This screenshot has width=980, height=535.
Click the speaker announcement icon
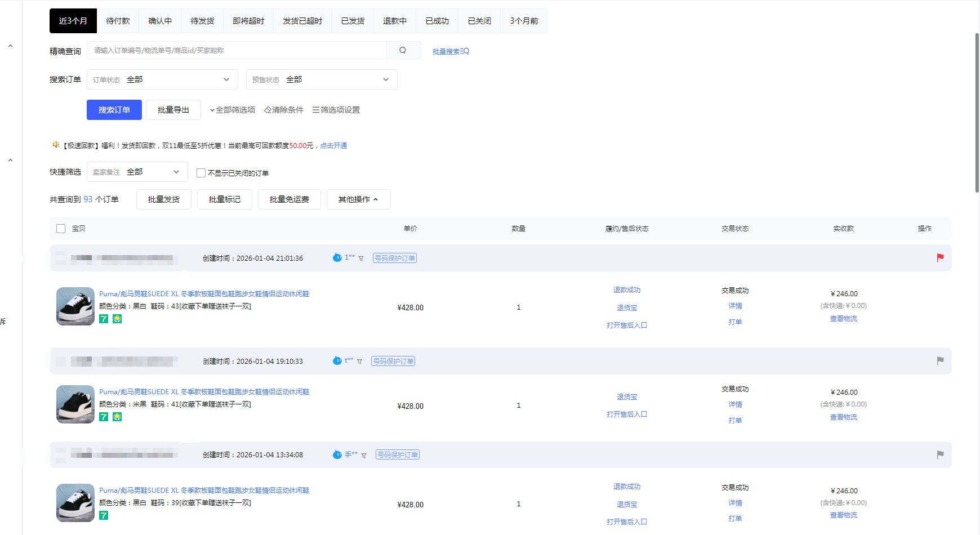[x=56, y=145]
